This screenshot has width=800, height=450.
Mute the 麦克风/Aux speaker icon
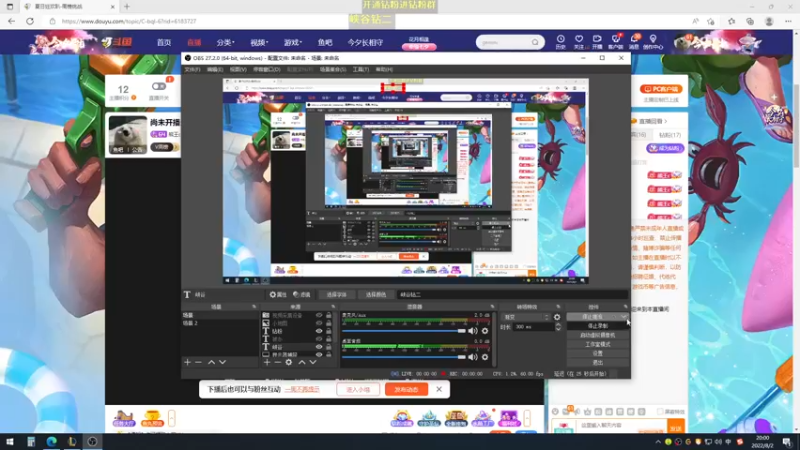pos(473,331)
